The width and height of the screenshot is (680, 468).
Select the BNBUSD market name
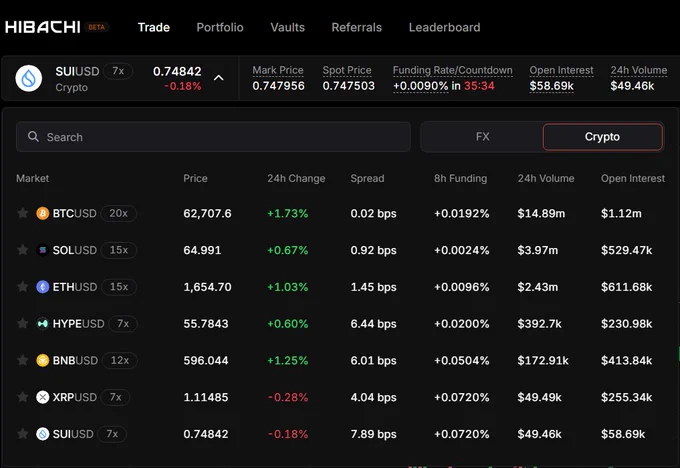[x=75, y=360]
